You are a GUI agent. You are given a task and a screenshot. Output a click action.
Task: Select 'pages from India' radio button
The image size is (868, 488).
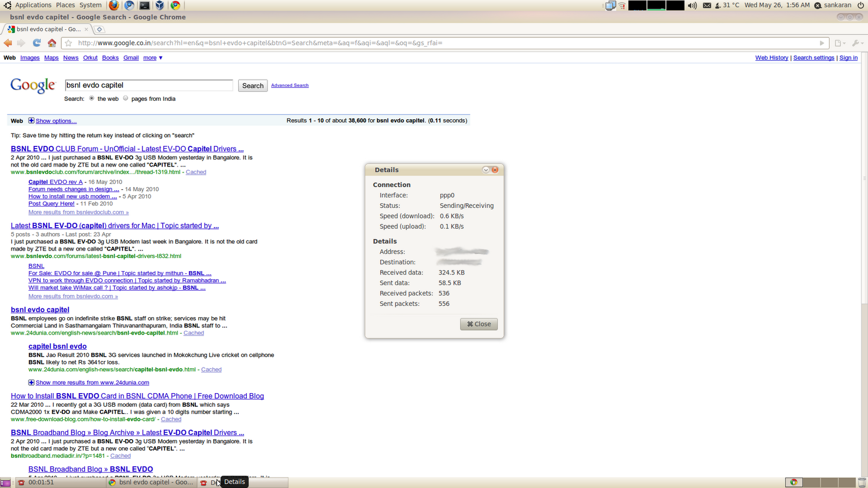[125, 98]
